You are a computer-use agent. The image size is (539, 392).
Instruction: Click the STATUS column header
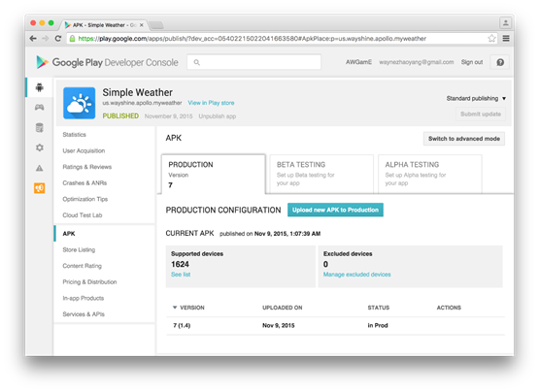click(379, 308)
